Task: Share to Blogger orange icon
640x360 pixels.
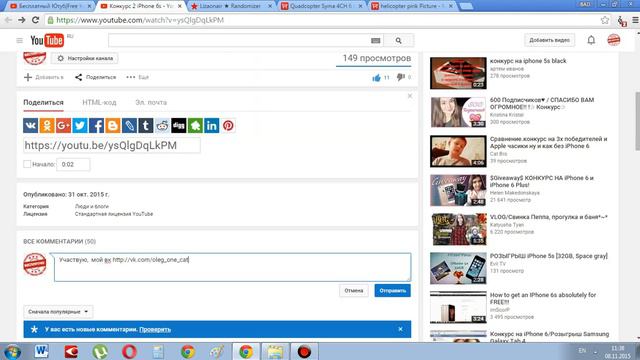Action: pos(113,126)
